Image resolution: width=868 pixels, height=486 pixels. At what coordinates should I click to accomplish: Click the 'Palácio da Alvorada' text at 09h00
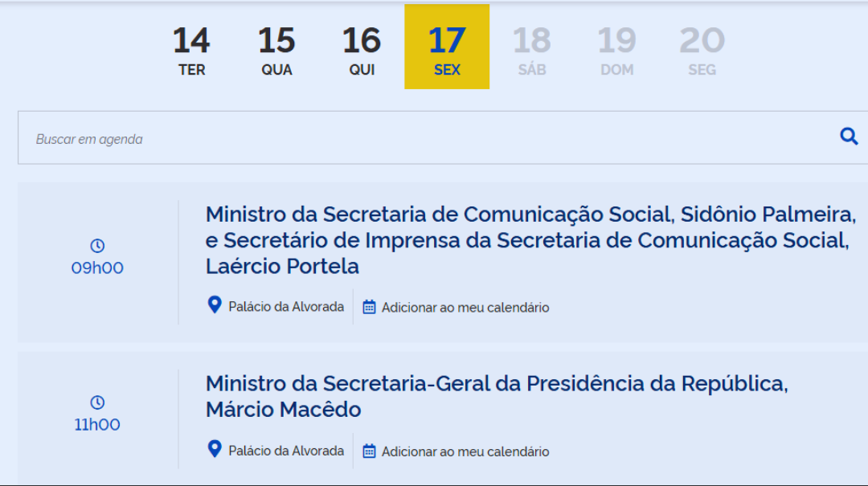286,307
